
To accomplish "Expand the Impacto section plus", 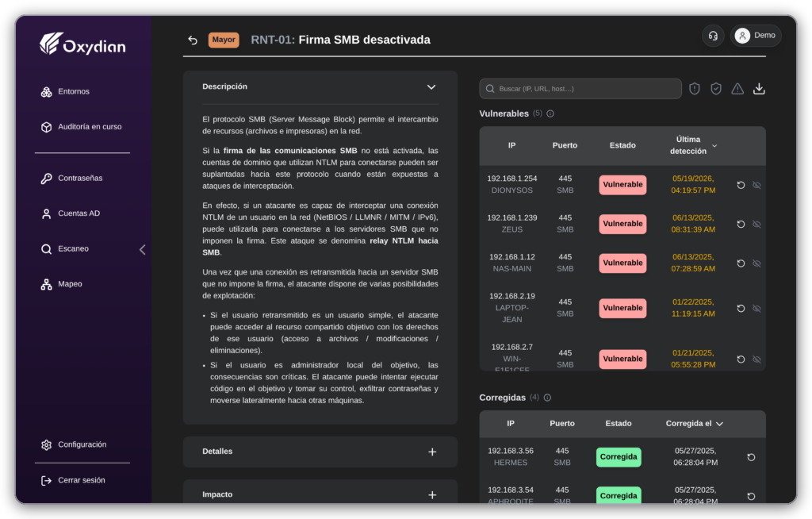I will pyautogui.click(x=432, y=495).
